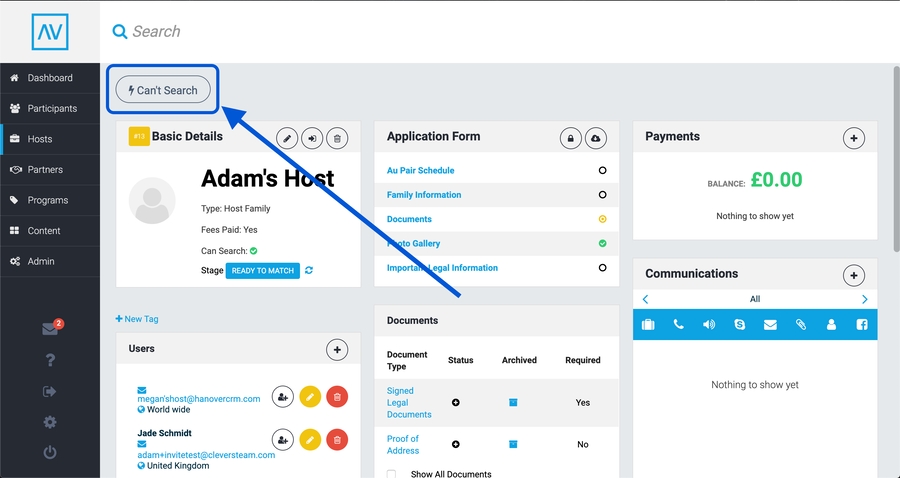This screenshot has height=478, width=900.
Task: Click the lock icon in Application Form
Action: [570, 138]
